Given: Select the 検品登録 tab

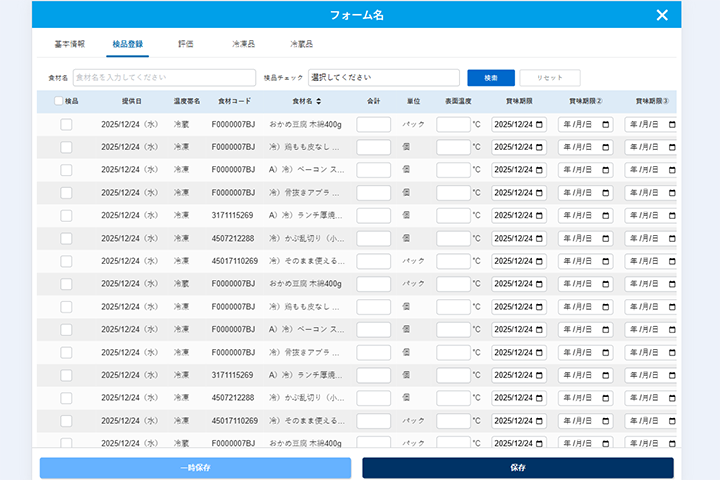Looking at the screenshot, I should pos(128,44).
